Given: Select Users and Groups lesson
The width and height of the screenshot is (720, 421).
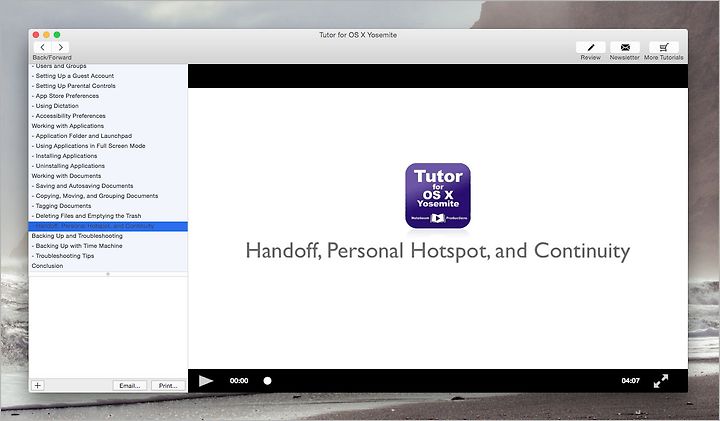Looking at the screenshot, I should (x=108, y=66).
